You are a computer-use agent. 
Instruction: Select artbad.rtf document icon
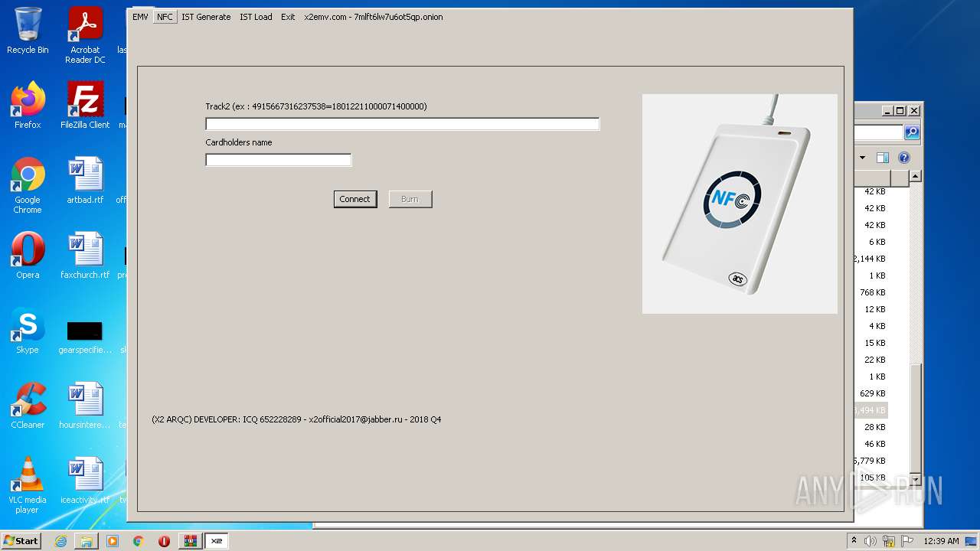tap(85, 181)
